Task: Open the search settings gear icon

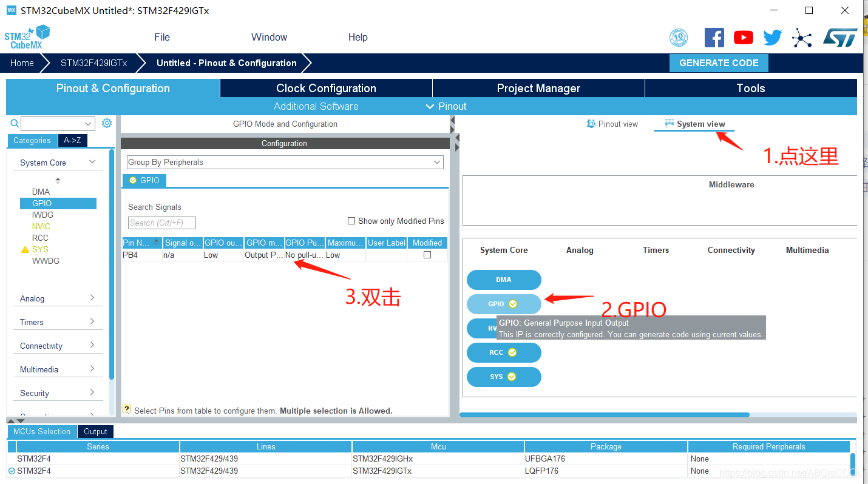Action: (x=107, y=123)
